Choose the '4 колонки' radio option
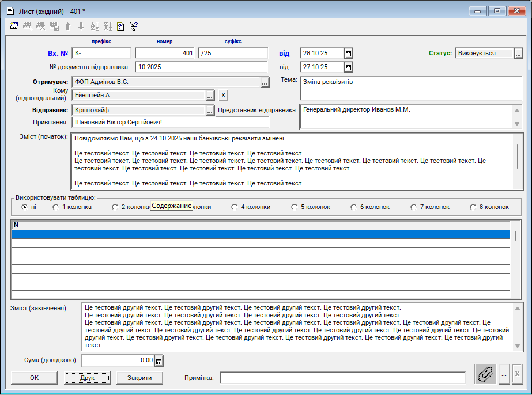This screenshot has height=395, width=532. pos(234,207)
